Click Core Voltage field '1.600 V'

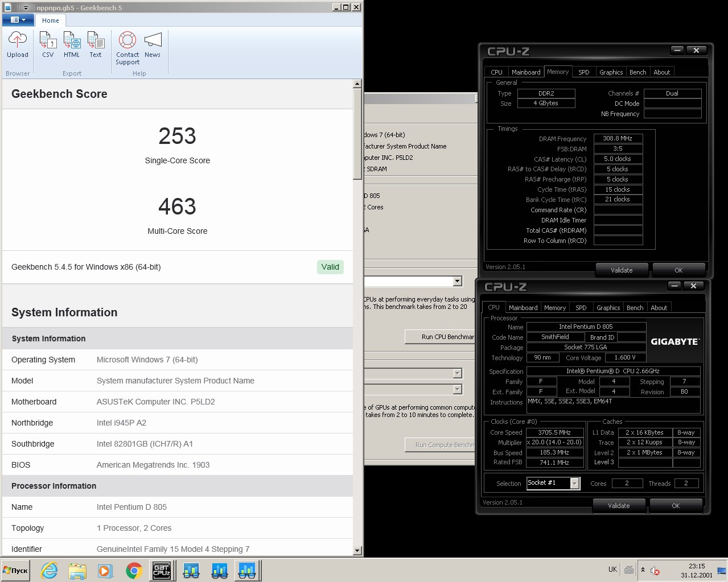tap(624, 357)
